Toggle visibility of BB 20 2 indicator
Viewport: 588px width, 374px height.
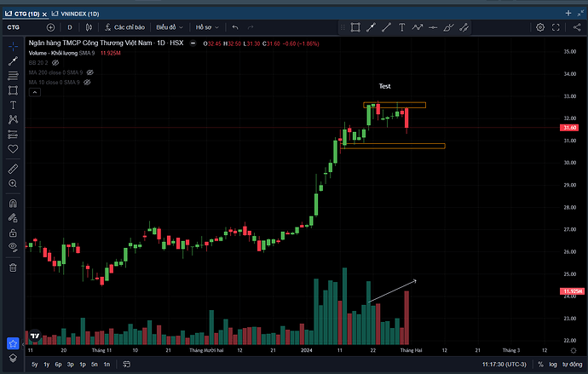pos(55,62)
